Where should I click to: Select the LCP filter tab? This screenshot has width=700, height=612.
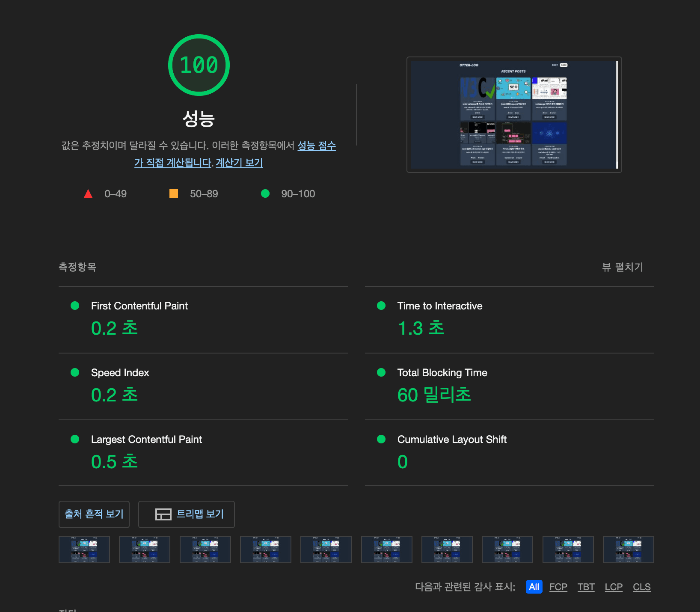click(614, 587)
